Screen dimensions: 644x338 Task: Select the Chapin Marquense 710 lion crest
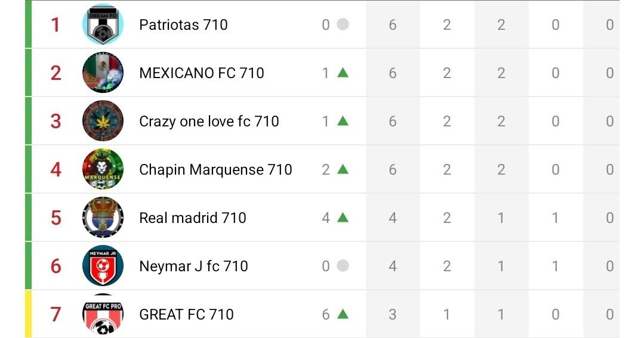103,169
